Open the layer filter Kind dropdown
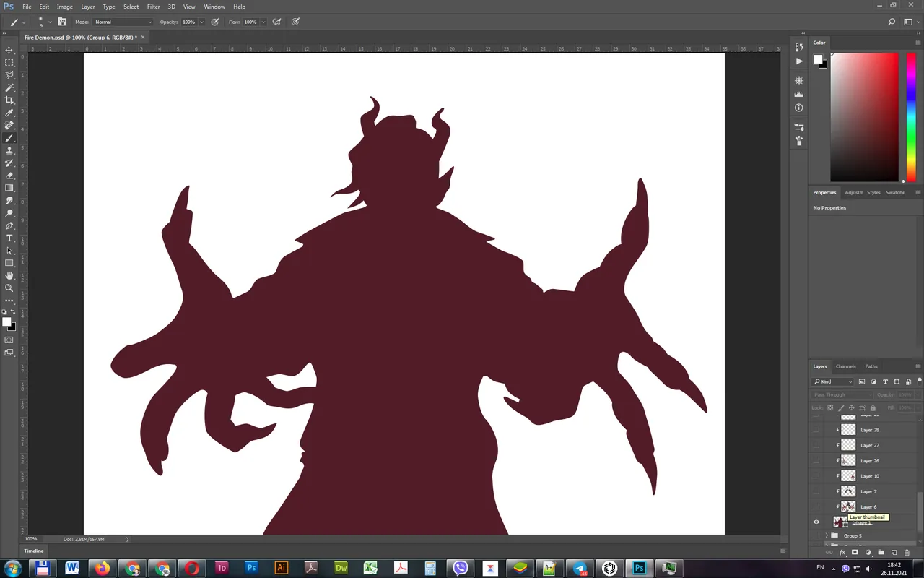 pos(833,381)
